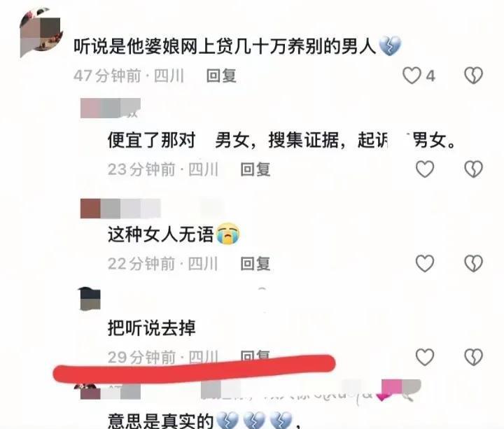Like the reply 把听说去掉
The image size is (504, 429).
425,357
